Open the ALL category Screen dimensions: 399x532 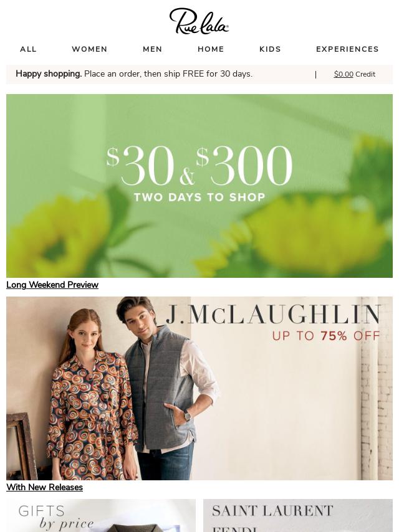[28, 49]
